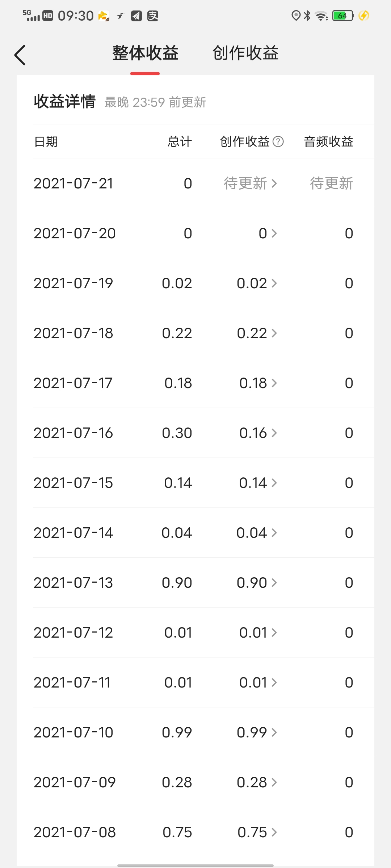The height and width of the screenshot is (868, 391).
Task: Expand the 0.02 creation earnings for 2021-07-19
Action: tap(257, 283)
